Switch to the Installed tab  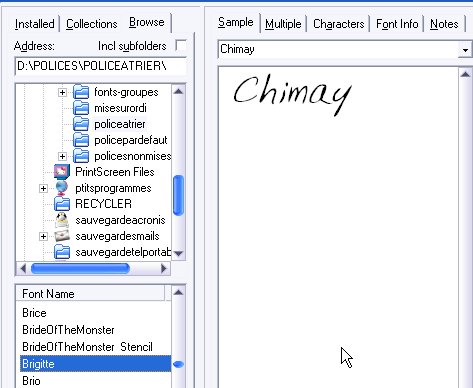click(x=35, y=24)
